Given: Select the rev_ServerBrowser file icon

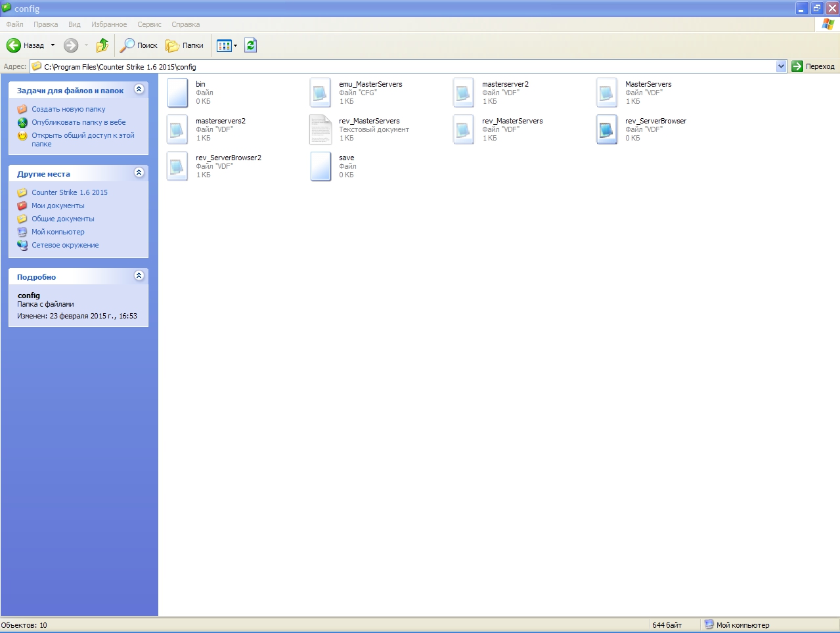Looking at the screenshot, I should tap(607, 129).
